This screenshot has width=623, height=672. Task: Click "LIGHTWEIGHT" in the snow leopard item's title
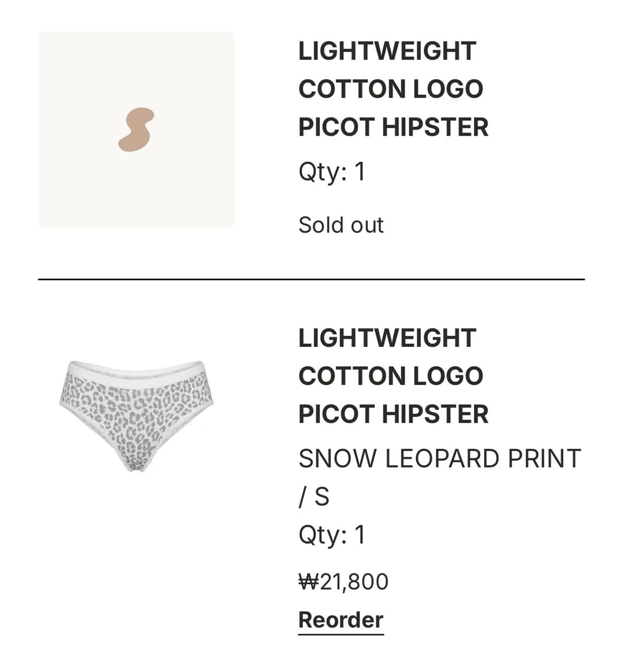pos(387,338)
